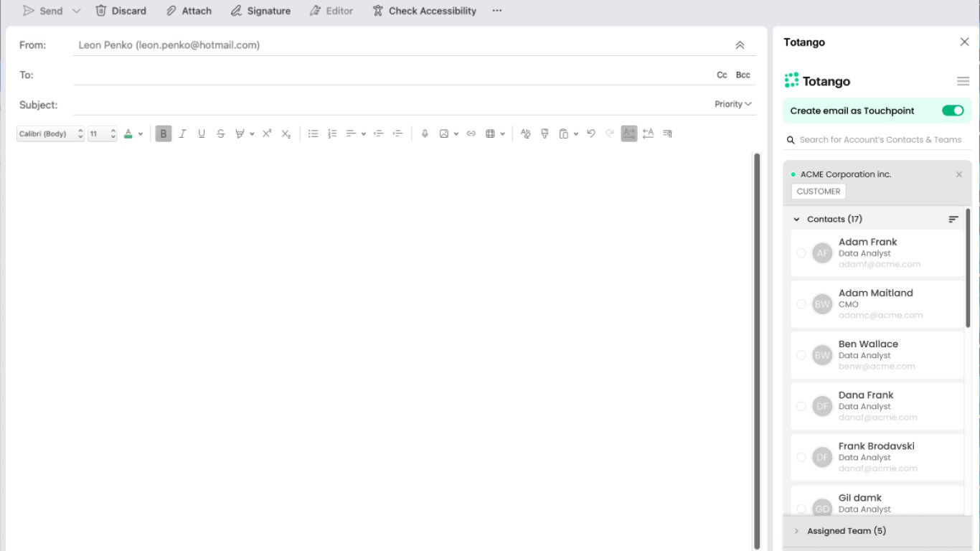This screenshot has width=980, height=551.
Task: Remove the ACME Corporation inc. account
Action: coord(959,174)
